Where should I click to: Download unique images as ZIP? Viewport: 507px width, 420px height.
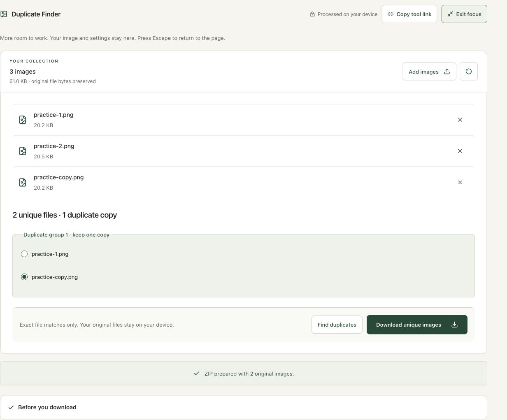[x=417, y=325]
